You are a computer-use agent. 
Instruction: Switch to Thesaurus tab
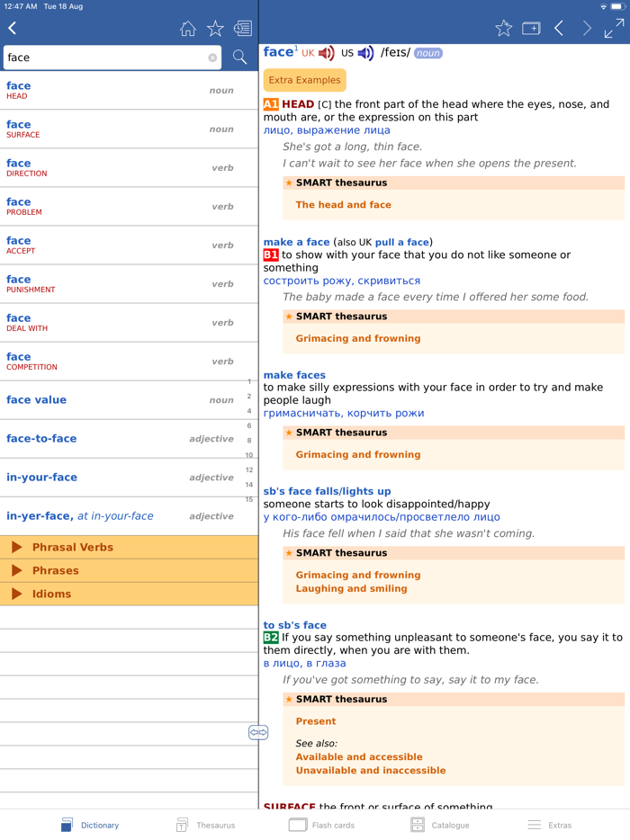(x=205, y=825)
